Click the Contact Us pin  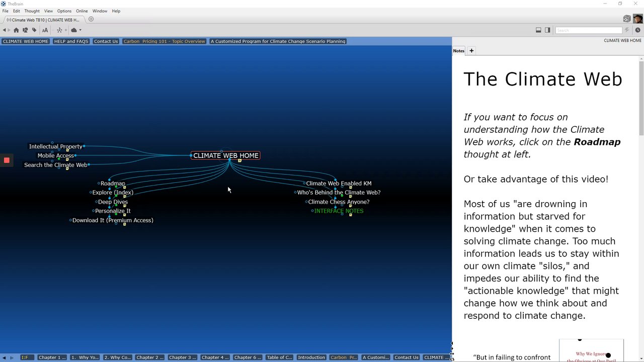[106, 41]
